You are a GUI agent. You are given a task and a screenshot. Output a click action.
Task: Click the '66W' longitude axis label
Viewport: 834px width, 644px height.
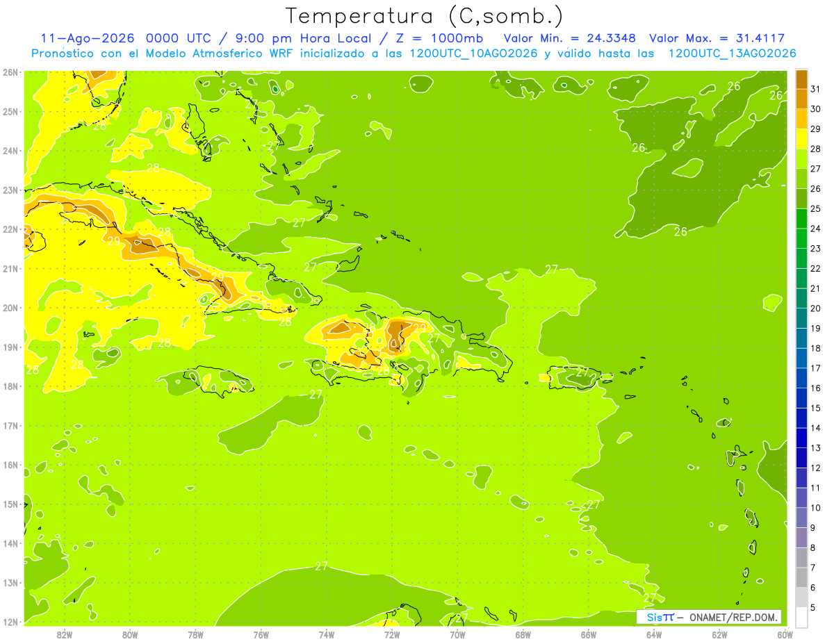tap(589, 634)
